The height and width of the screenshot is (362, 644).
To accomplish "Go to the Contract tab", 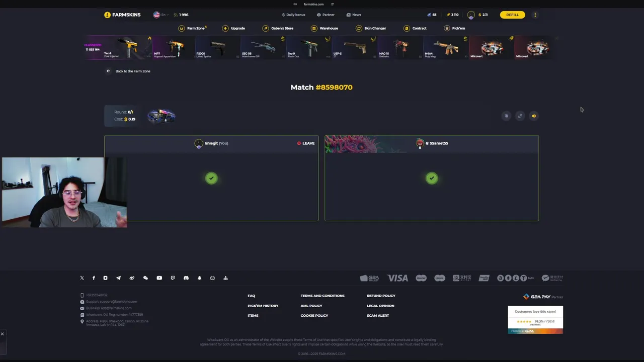I will tap(415, 28).
